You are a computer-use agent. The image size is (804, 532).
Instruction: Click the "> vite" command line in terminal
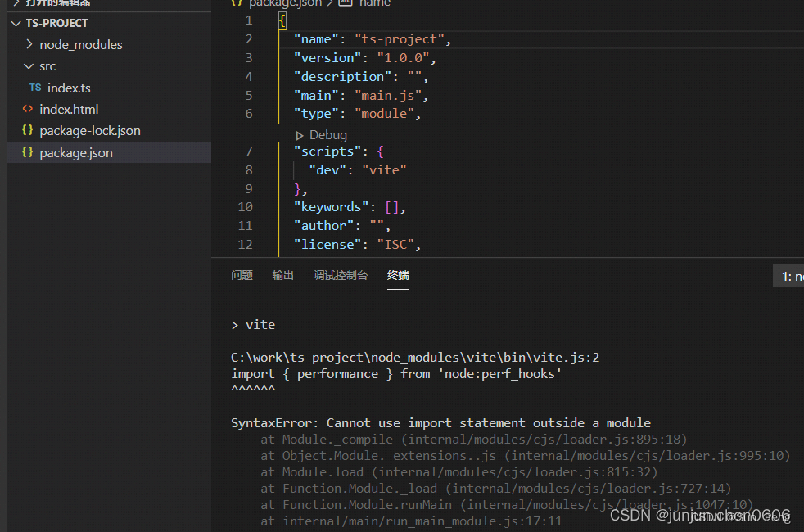click(253, 325)
